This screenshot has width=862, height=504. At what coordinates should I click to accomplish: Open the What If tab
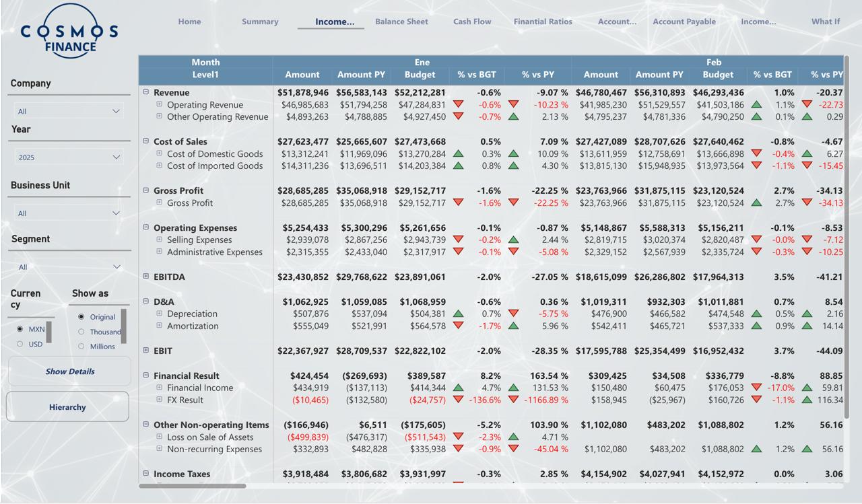pos(826,22)
